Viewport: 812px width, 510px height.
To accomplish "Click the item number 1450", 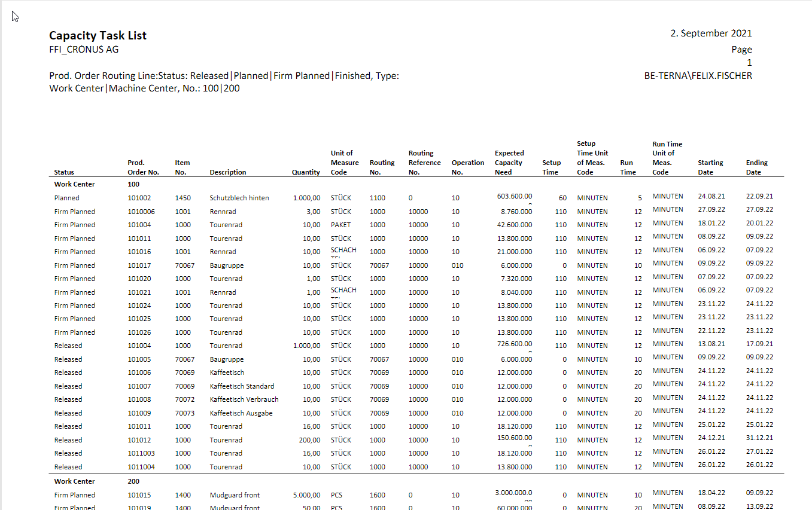I will (x=183, y=198).
